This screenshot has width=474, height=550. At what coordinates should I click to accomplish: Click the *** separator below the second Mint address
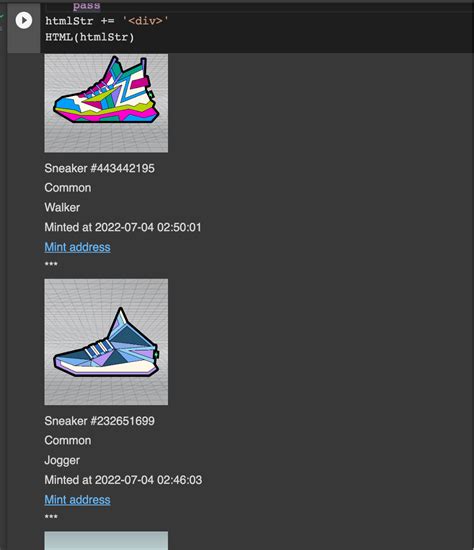tap(51, 517)
